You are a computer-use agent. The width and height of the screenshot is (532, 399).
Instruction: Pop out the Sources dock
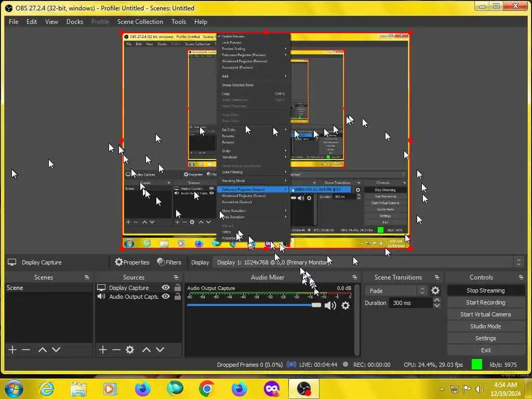click(176, 277)
